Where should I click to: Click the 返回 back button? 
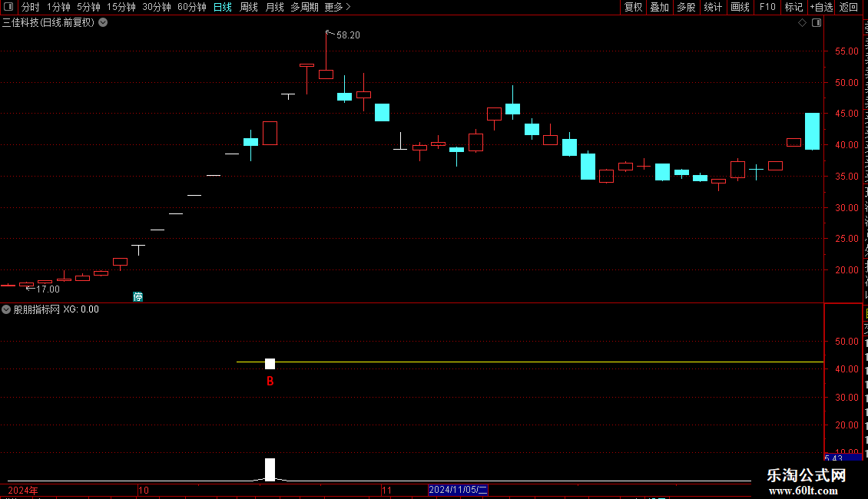849,7
